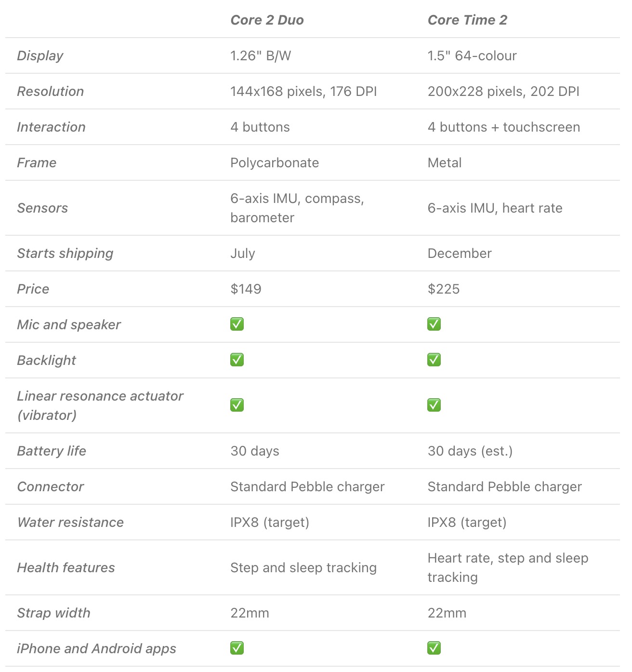Click the Core Time 2 mic and speaker checkmark
The height and width of the screenshot is (672, 632).
434,324
